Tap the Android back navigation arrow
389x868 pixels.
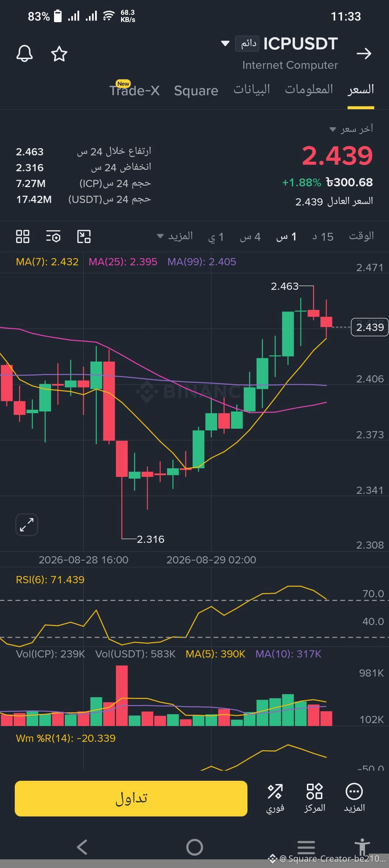pyautogui.click(x=82, y=847)
